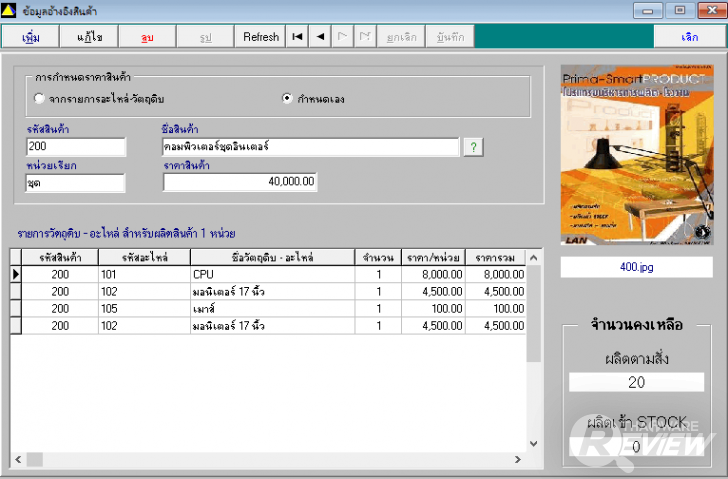Click part code 101 cell
The image size is (728, 479).
pyautogui.click(x=144, y=274)
